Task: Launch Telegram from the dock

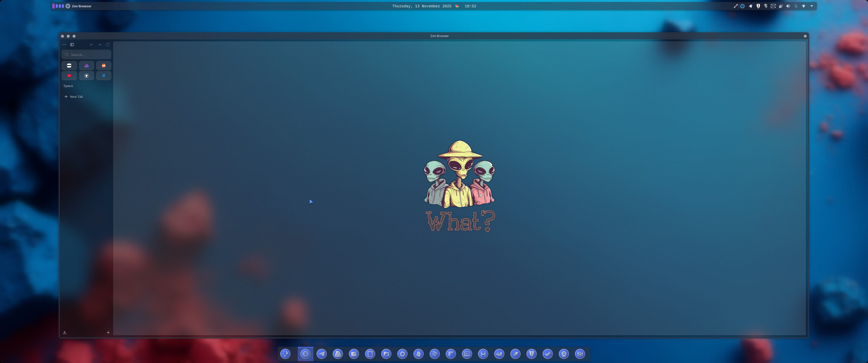Action: coord(322,354)
